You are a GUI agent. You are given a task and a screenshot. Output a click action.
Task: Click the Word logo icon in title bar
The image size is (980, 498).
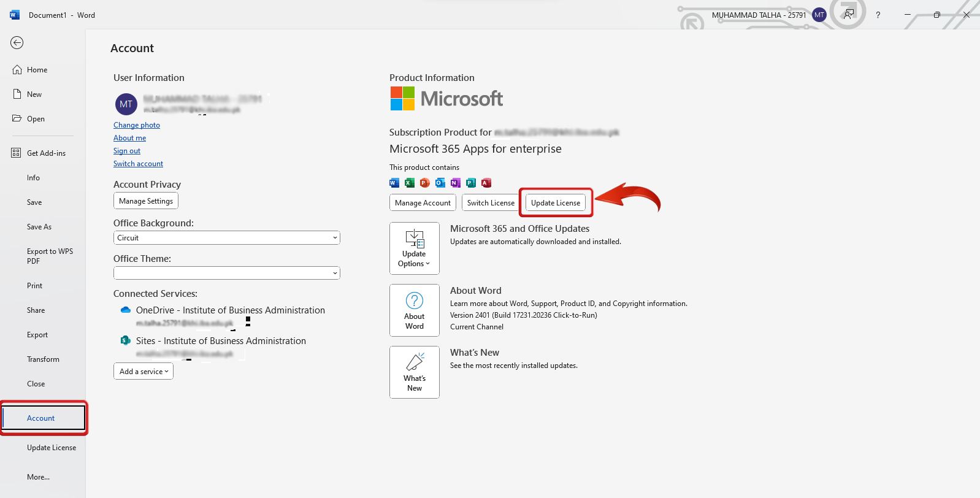[x=15, y=15]
